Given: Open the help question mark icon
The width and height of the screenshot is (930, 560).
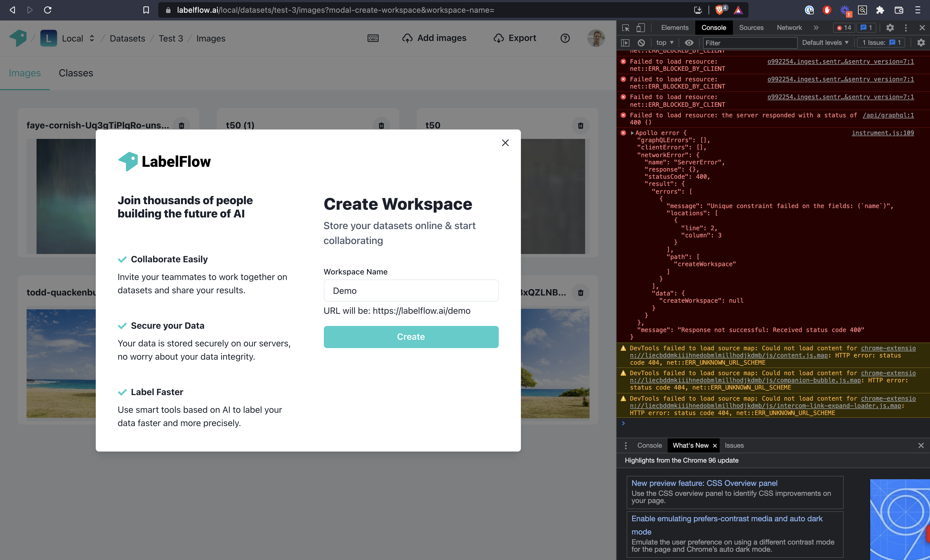Looking at the screenshot, I should pyautogui.click(x=565, y=38).
